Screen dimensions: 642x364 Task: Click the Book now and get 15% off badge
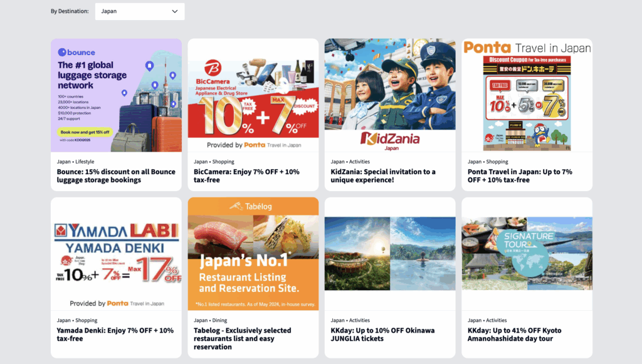pyautogui.click(x=85, y=132)
